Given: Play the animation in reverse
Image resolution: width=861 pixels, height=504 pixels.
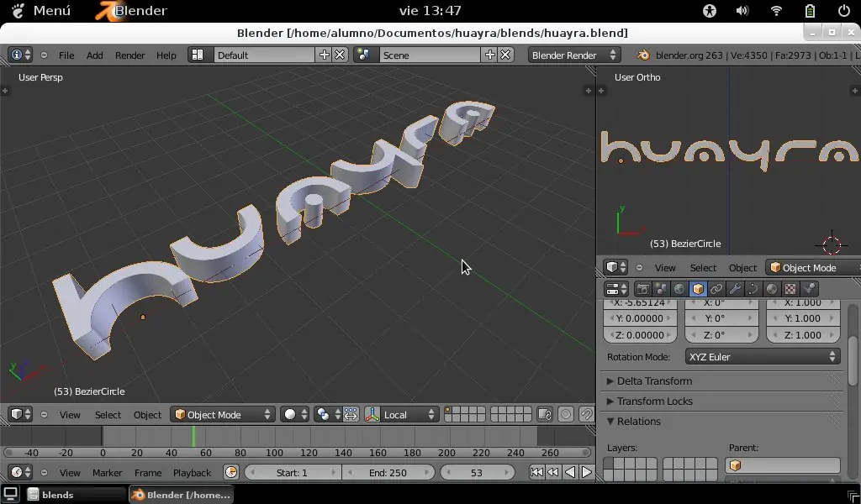Looking at the screenshot, I should point(570,472).
